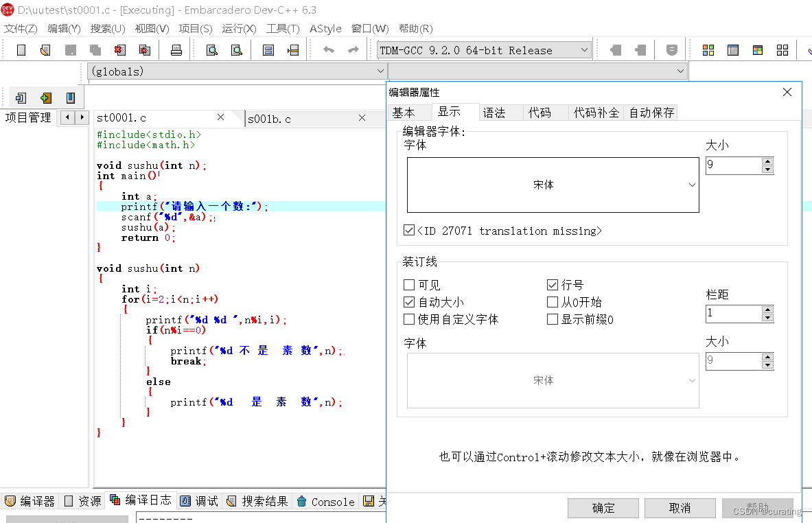The height and width of the screenshot is (523, 812).
Task: Open the 调试 bottom panel tab
Action: point(199,501)
